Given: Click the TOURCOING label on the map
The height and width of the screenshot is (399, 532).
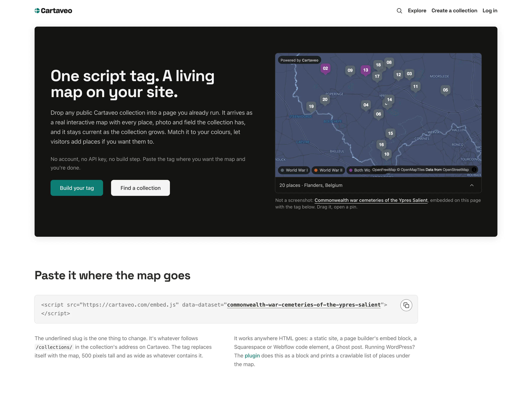Looking at the screenshot, I should 470,159.
